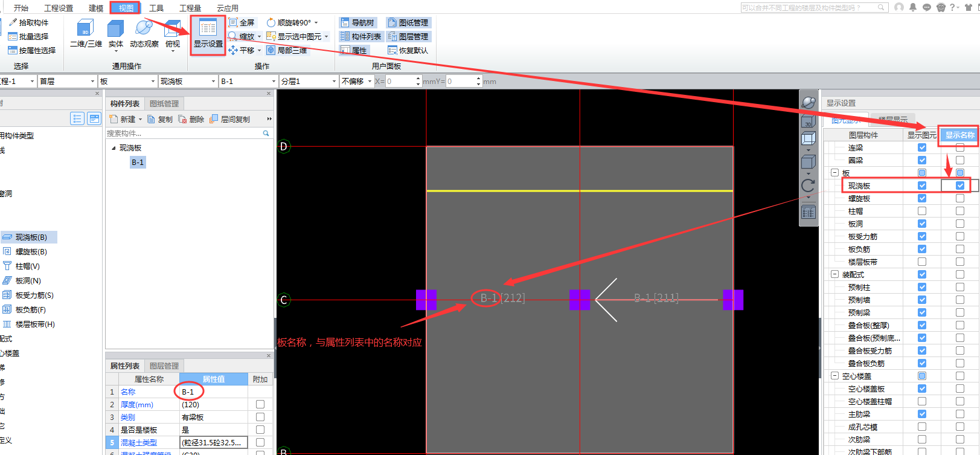Image resolution: width=980 pixels, height=455 pixels.
Task: Choose the 按属性选择 select by property tool
Action: click(32, 50)
